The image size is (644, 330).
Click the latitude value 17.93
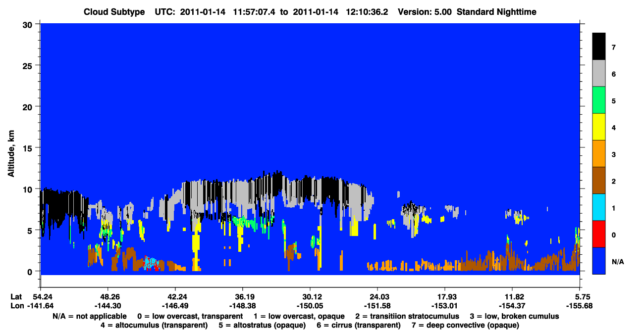[445, 297]
